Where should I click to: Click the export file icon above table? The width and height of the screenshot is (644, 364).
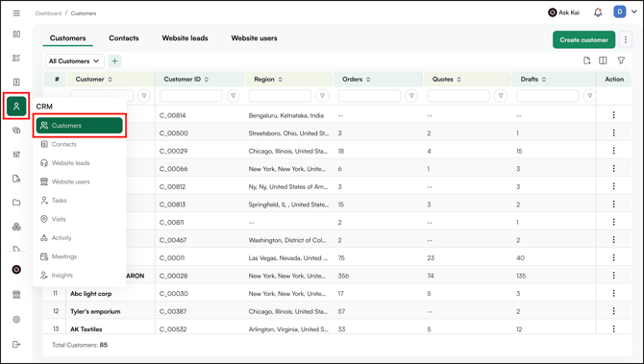[x=587, y=61]
